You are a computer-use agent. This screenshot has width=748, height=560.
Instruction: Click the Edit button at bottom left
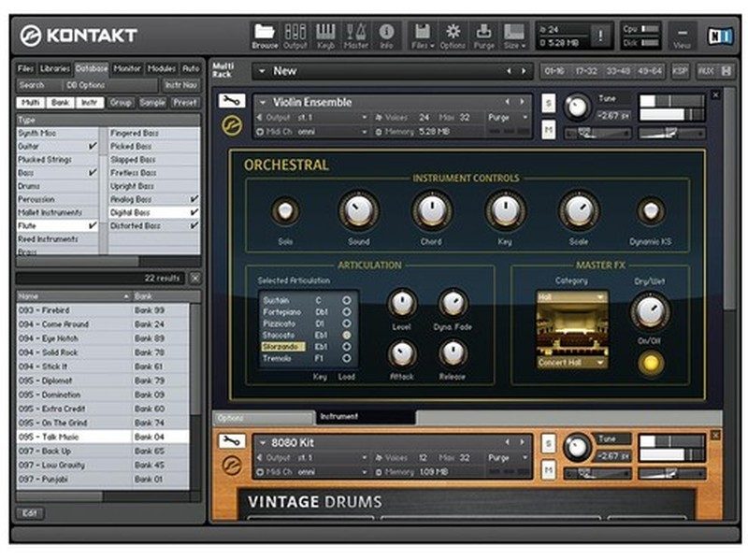point(30,513)
